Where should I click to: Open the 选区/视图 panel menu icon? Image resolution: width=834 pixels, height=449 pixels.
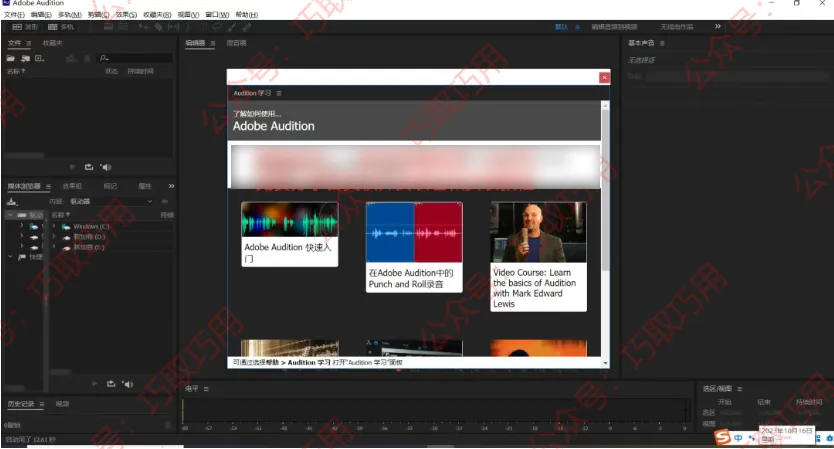click(x=740, y=389)
